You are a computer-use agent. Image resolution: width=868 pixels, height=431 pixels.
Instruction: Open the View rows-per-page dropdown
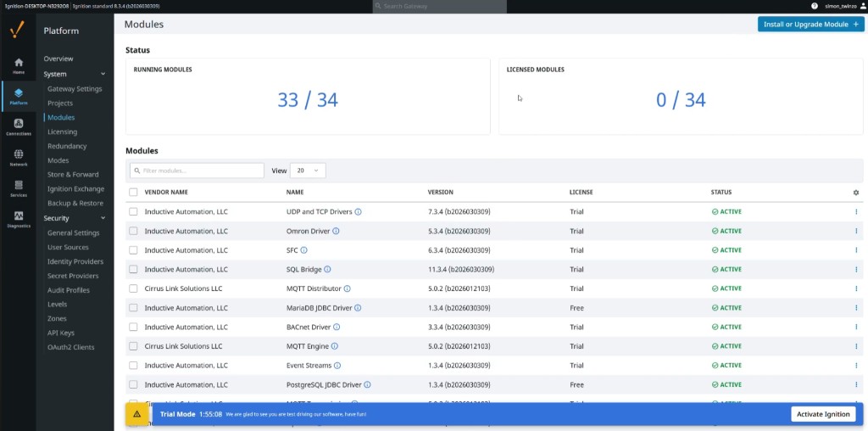[x=308, y=171]
